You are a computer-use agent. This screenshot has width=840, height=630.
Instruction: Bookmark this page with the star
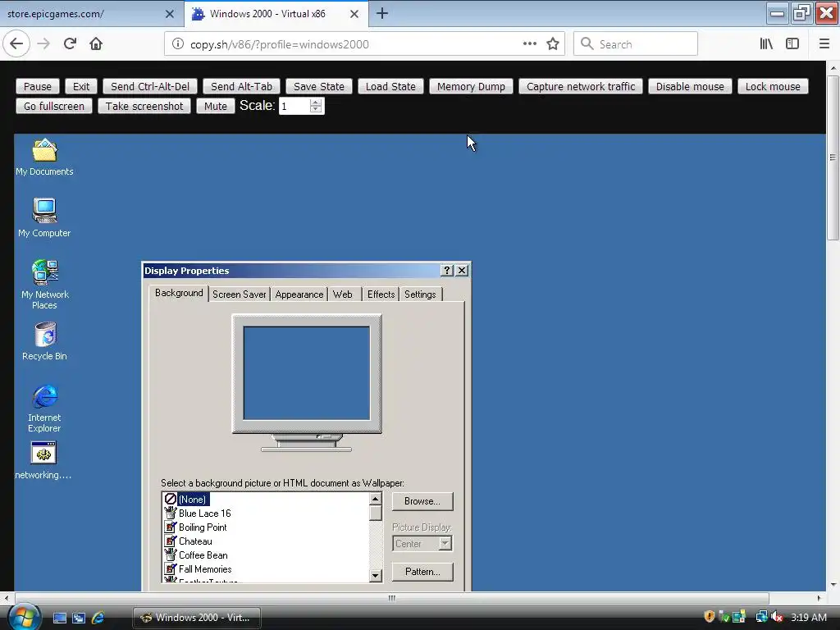coord(553,44)
